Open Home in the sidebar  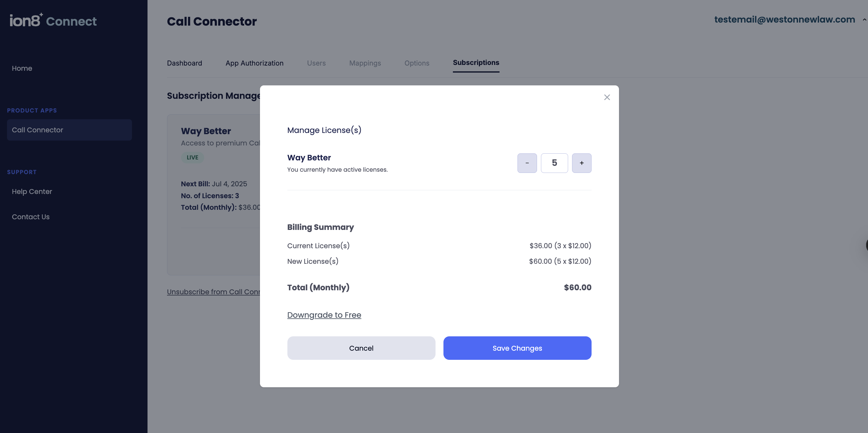(22, 69)
